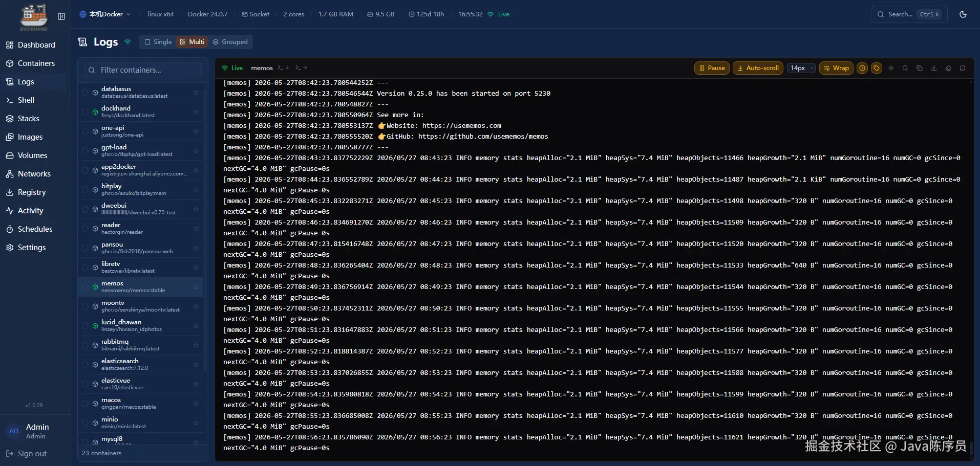
Task: Open the Admin user profile
Action: click(35, 431)
